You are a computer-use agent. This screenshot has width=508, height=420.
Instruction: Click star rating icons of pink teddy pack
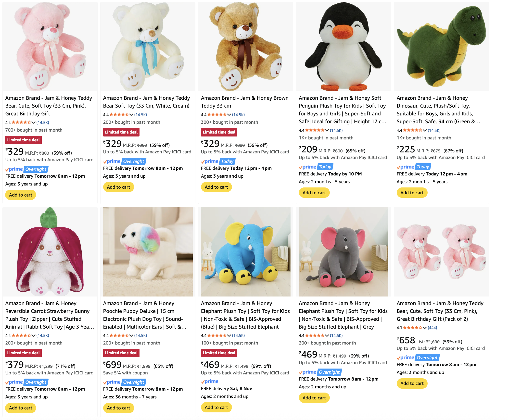point(412,328)
